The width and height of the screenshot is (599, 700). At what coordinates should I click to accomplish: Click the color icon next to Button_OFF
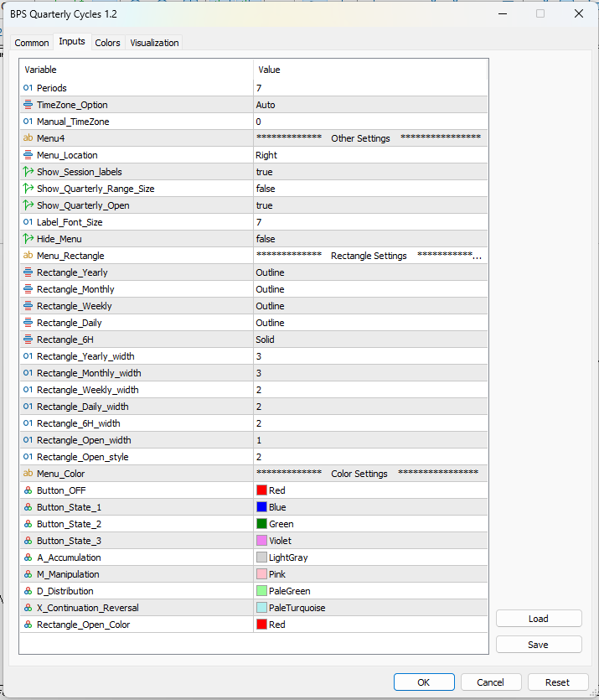tap(28, 490)
